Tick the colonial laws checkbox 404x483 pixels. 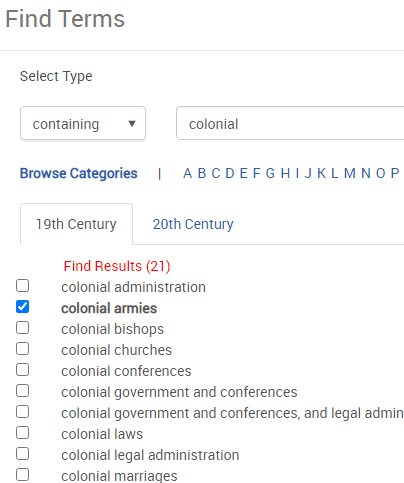pos(23,433)
